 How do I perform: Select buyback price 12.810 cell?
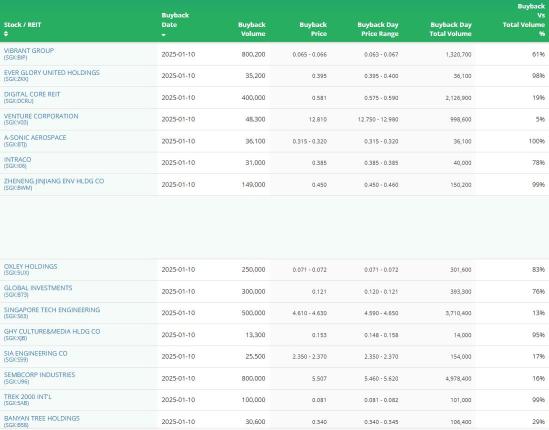tap(318, 119)
